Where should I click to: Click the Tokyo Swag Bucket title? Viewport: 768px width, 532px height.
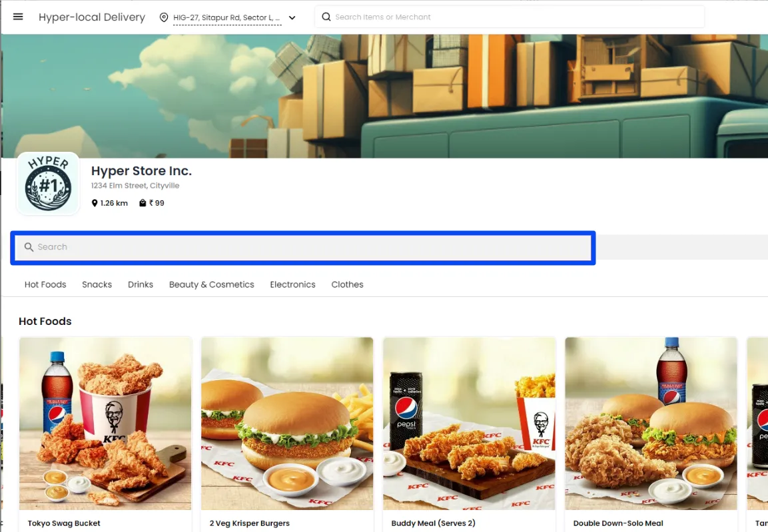click(64, 523)
